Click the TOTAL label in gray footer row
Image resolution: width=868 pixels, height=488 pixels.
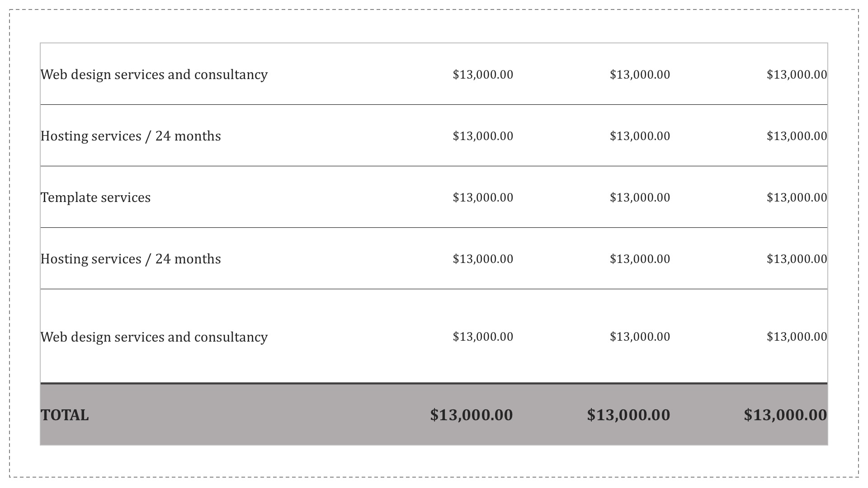coord(65,415)
